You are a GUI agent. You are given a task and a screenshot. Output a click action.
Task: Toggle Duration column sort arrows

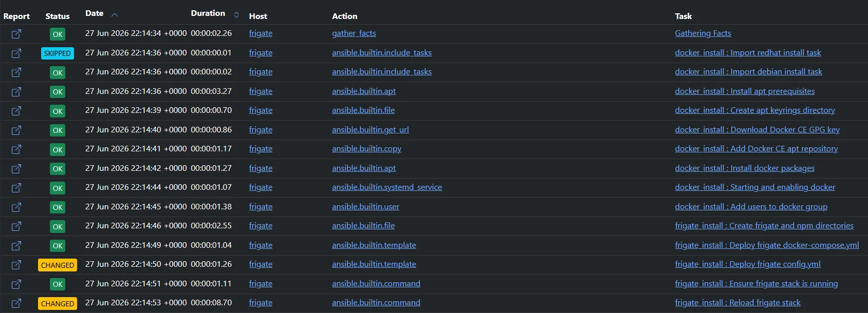click(236, 14)
